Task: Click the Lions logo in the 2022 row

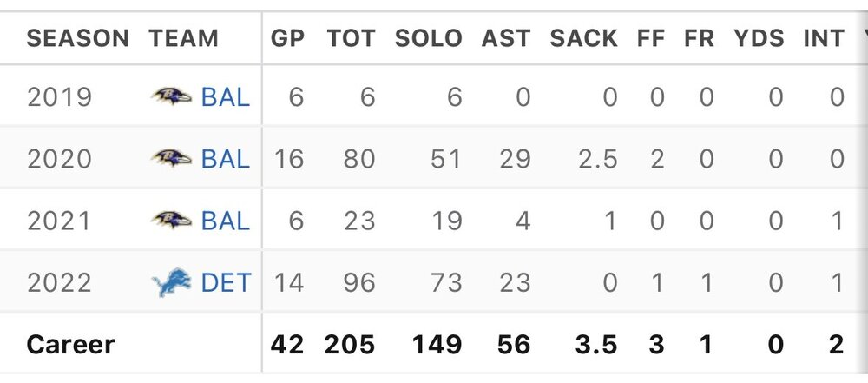Action: pyautogui.click(x=171, y=283)
